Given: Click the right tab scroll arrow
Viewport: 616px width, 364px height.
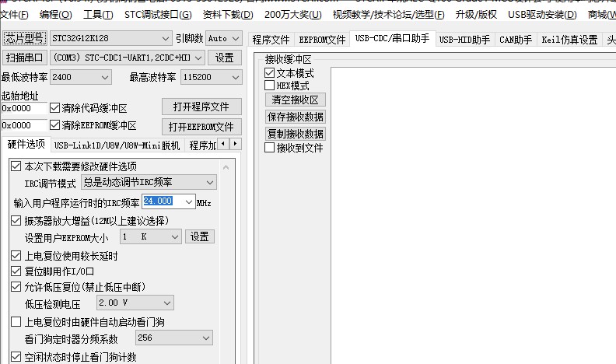Looking at the screenshot, I should (236, 144).
